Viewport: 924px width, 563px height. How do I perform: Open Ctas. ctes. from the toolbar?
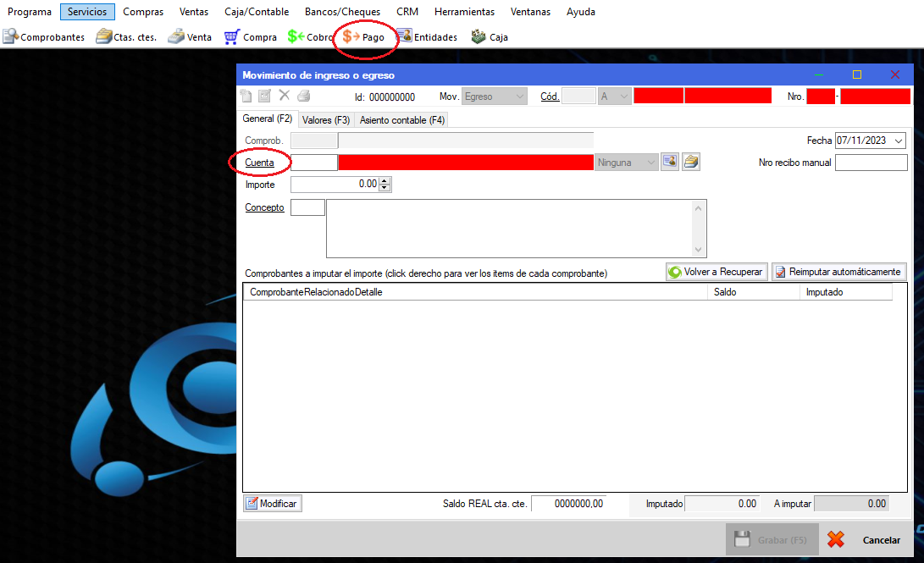tap(126, 37)
